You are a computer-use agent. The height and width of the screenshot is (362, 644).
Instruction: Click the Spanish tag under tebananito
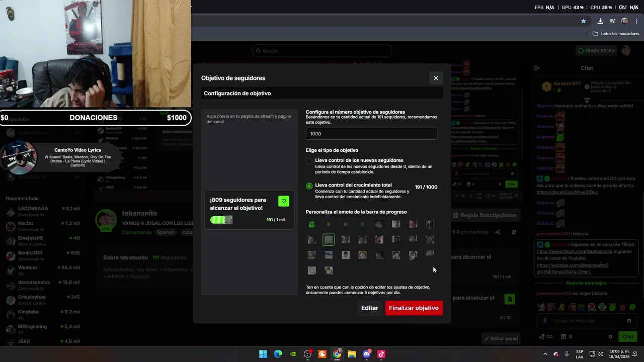coord(166,232)
